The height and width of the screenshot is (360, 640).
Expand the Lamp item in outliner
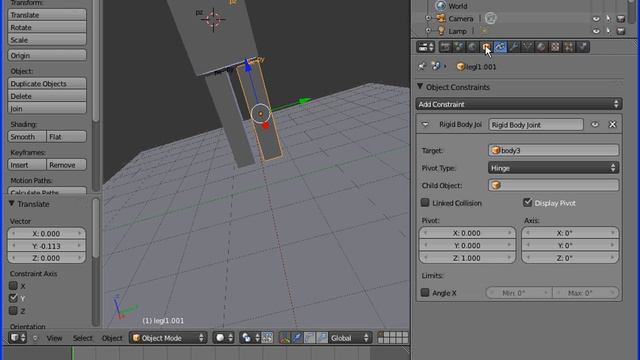click(428, 31)
